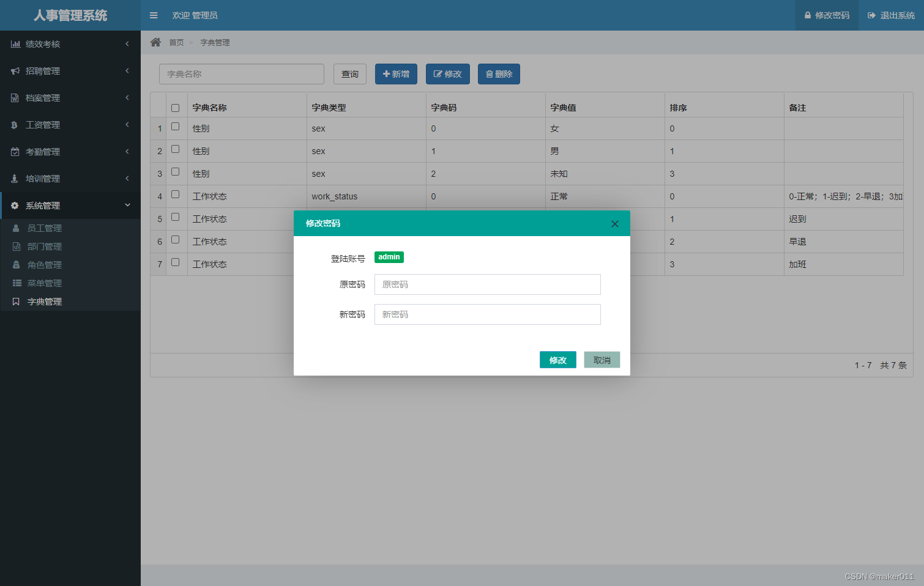This screenshot has height=586, width=924.
Task: Click the 绩效考核 bar chart icon
Action: point(15,44)
